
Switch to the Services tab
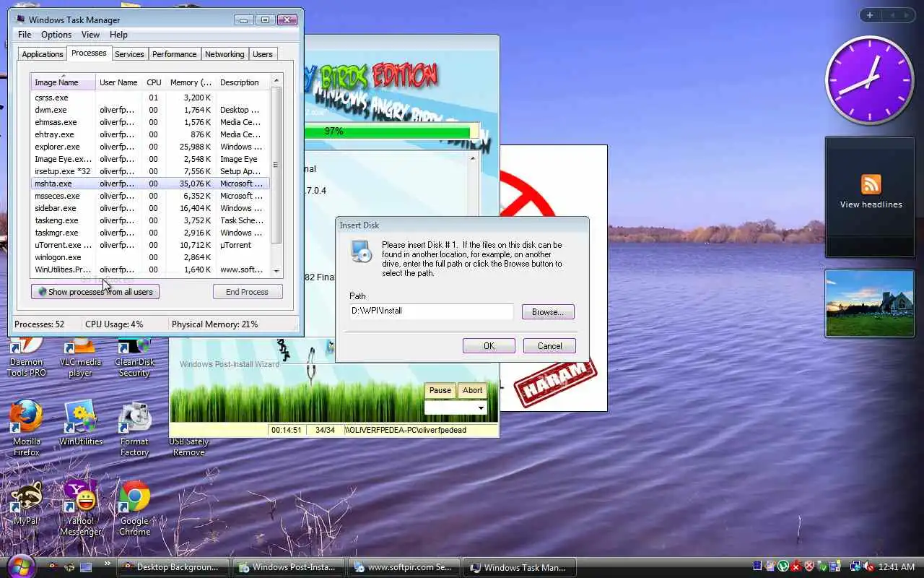point(129,54)
